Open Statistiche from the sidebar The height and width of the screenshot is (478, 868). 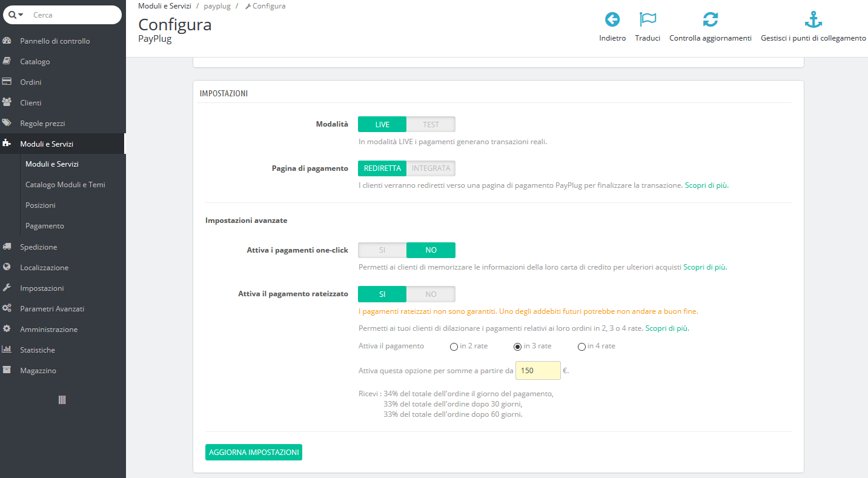(7, 350)
